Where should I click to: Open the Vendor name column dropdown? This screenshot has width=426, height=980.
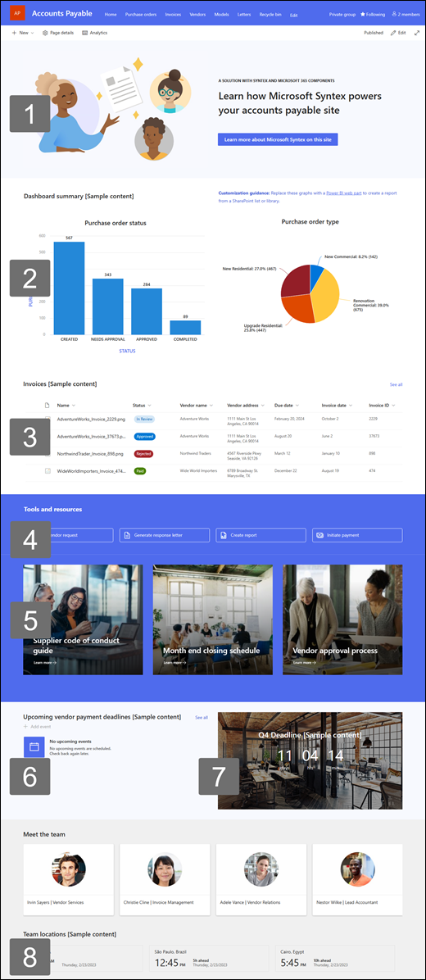pos(211,405)
